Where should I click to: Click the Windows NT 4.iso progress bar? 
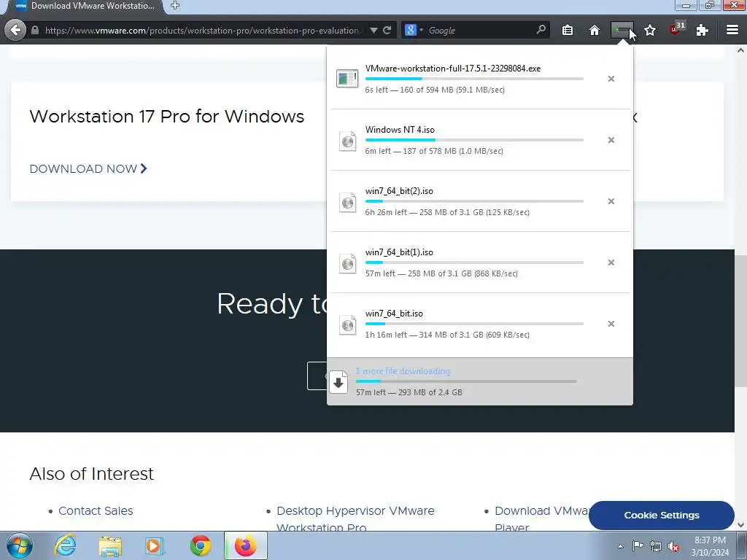pos(474,140)
